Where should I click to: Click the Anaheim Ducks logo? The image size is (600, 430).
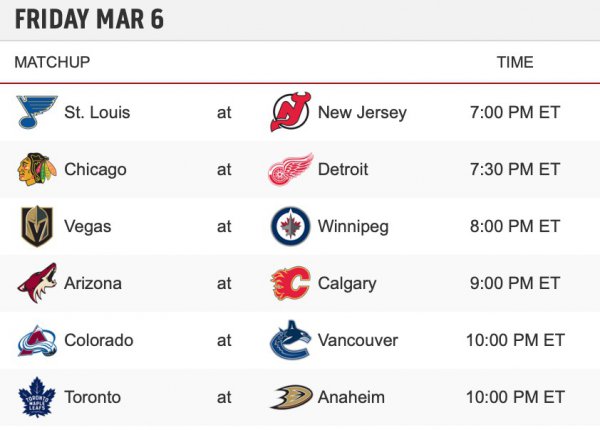290,397
